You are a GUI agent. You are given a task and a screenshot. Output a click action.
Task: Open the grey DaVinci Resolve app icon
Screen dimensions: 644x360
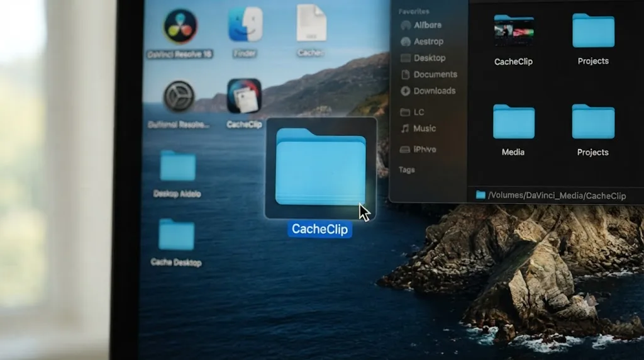click(x=179, y=96)
